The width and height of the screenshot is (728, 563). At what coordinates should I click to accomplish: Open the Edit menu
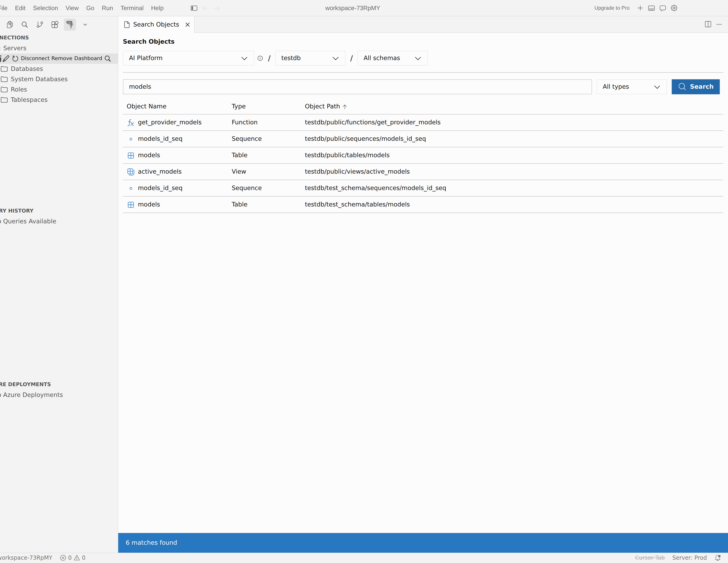[20, 8]
